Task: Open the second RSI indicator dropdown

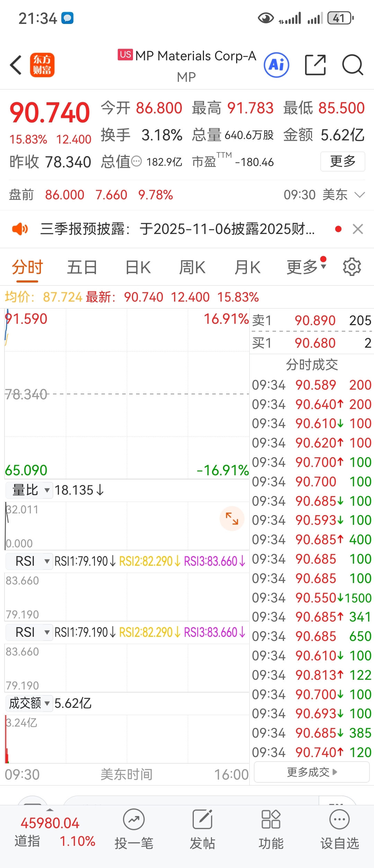Action: pyautogui.click(x=29, y=632)
